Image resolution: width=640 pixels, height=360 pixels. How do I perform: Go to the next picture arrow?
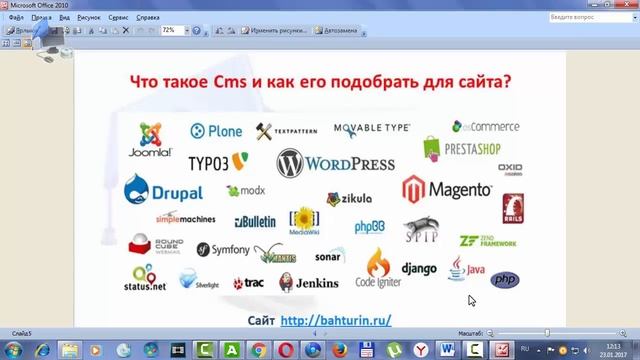[325, 333]
